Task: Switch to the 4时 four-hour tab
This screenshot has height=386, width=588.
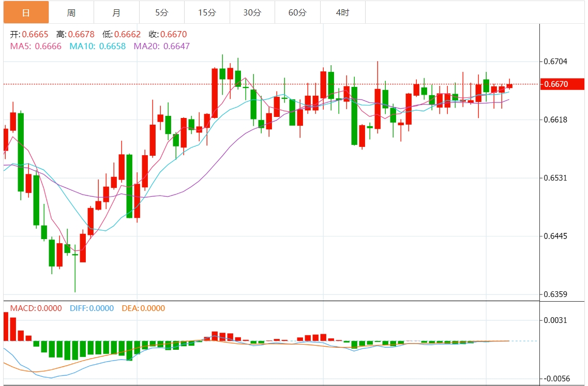Action: (342, 12)
